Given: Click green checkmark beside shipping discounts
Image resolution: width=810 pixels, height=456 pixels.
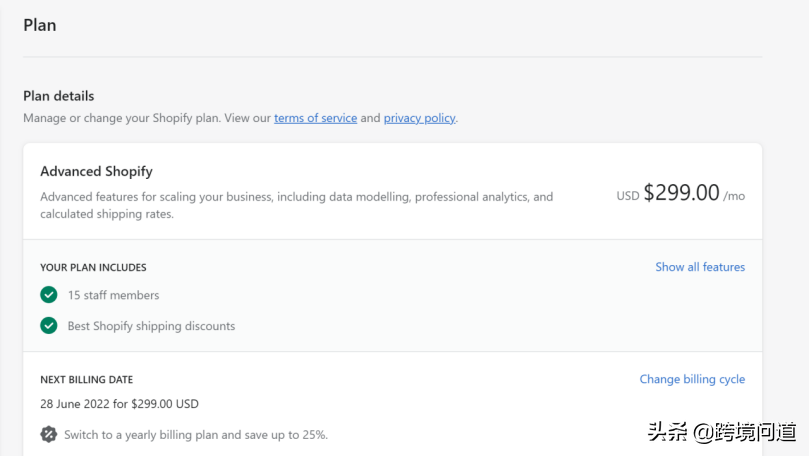Looking at the screenshot, I should pos(48,325).
